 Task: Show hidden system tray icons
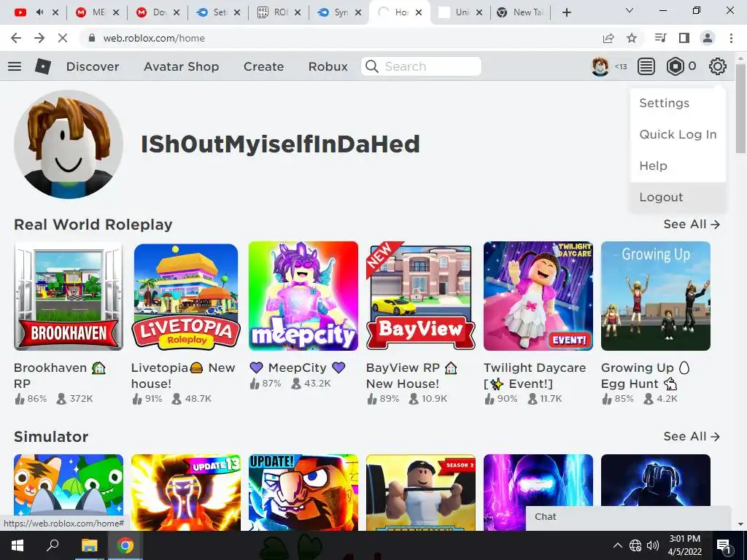(x=617, y=545)
